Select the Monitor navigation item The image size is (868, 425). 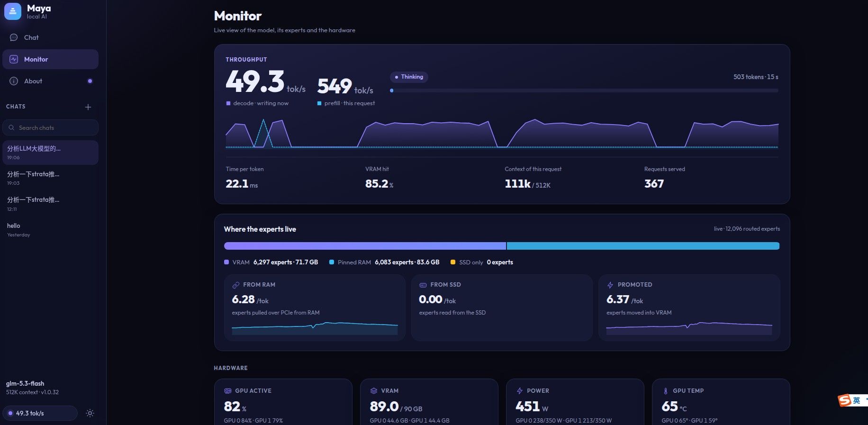coord(50,59)
